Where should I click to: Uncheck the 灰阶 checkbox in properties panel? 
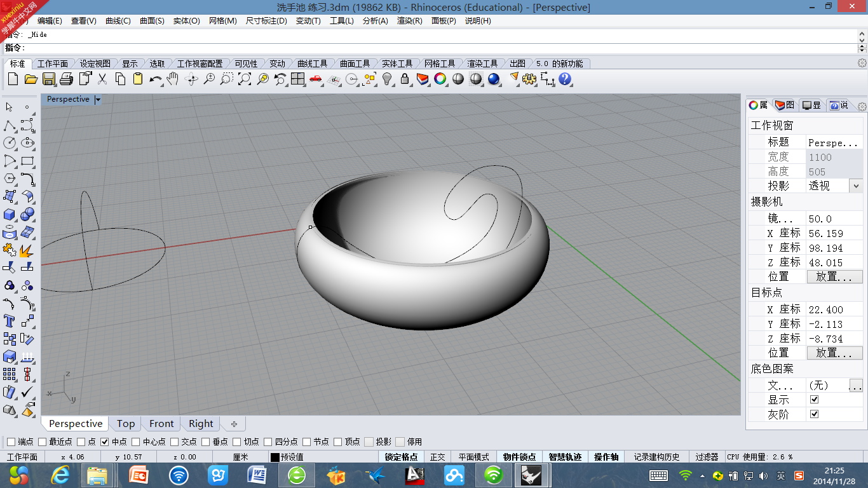click(815, 414)
